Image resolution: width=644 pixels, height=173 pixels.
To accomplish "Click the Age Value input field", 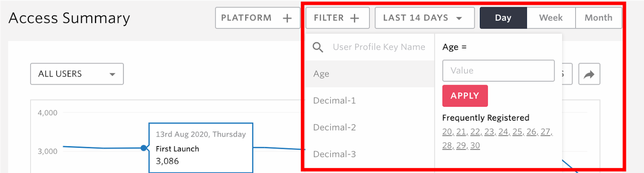I will [498, 71].
